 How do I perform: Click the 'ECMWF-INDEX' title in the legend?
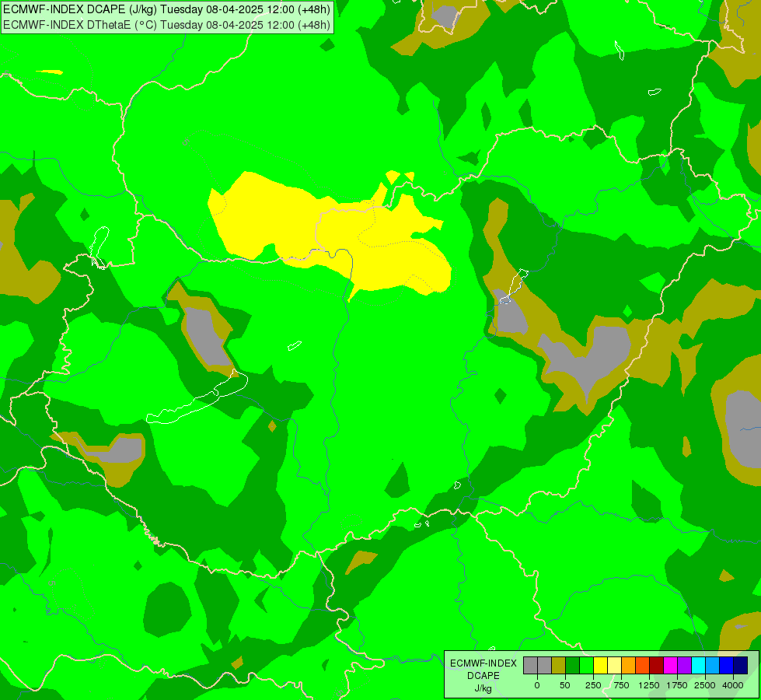coord(483,663)
